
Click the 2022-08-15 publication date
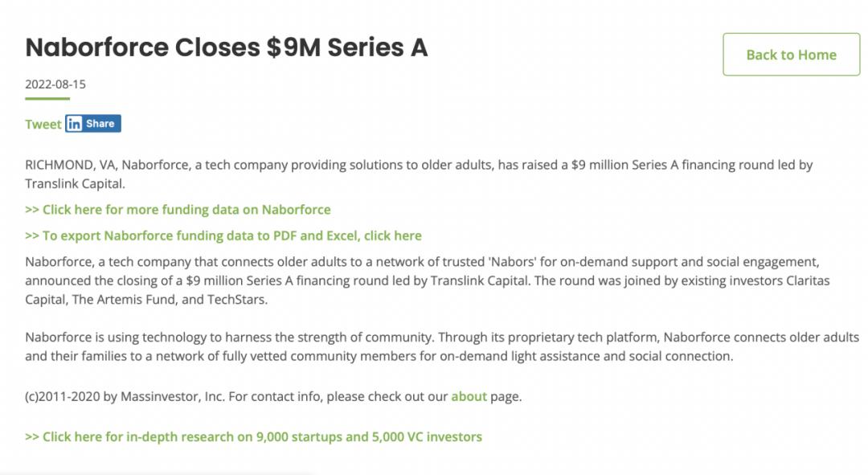coord(55,84)
